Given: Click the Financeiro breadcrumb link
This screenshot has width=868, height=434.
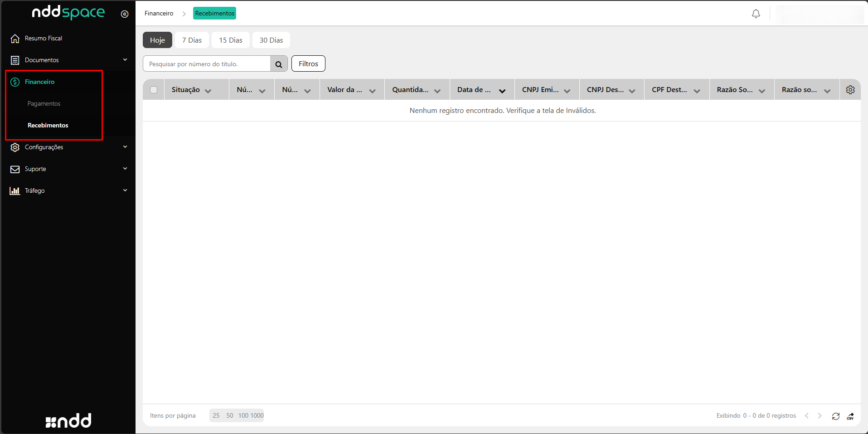Looking at the screenshot, I should pos(159,13).
